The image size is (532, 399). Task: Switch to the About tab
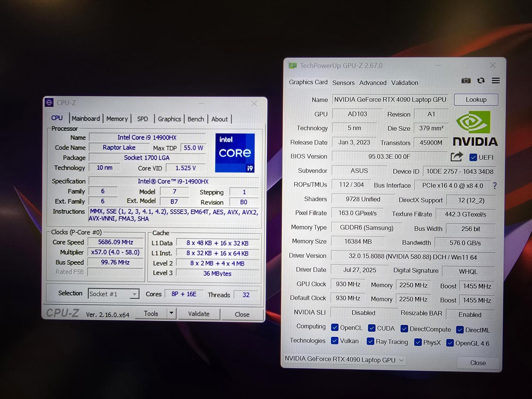click(219, 119)
